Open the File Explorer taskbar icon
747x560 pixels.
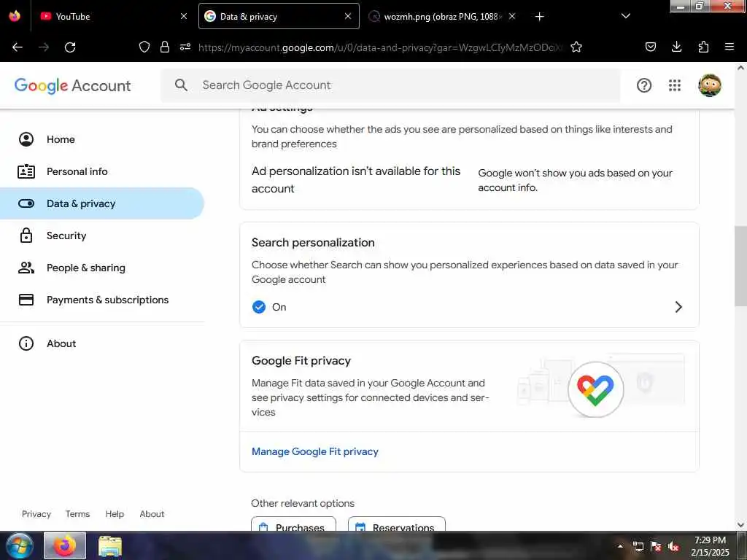(x=110, y=545)
